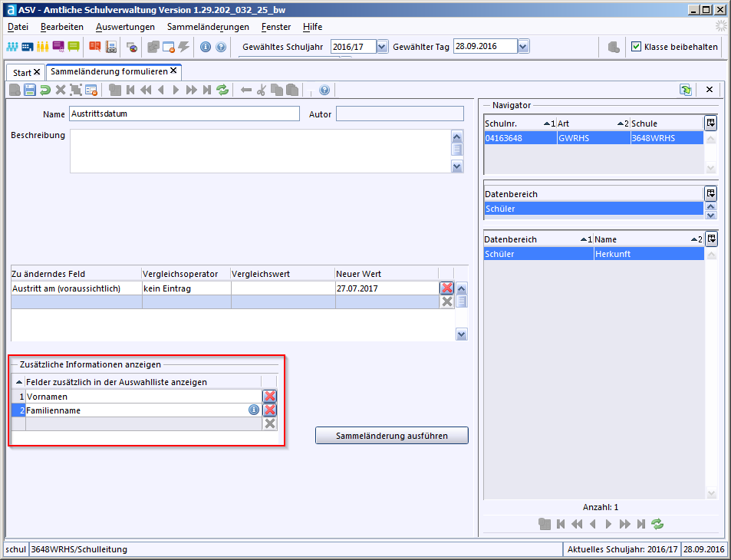Switch to the Start tab
This screenshot has width=731, height=560.
(x=22, y=72)
